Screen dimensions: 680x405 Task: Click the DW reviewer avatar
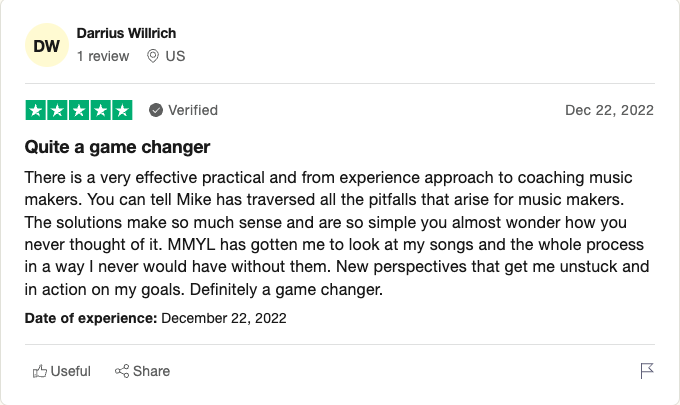(x=46, y=46)
